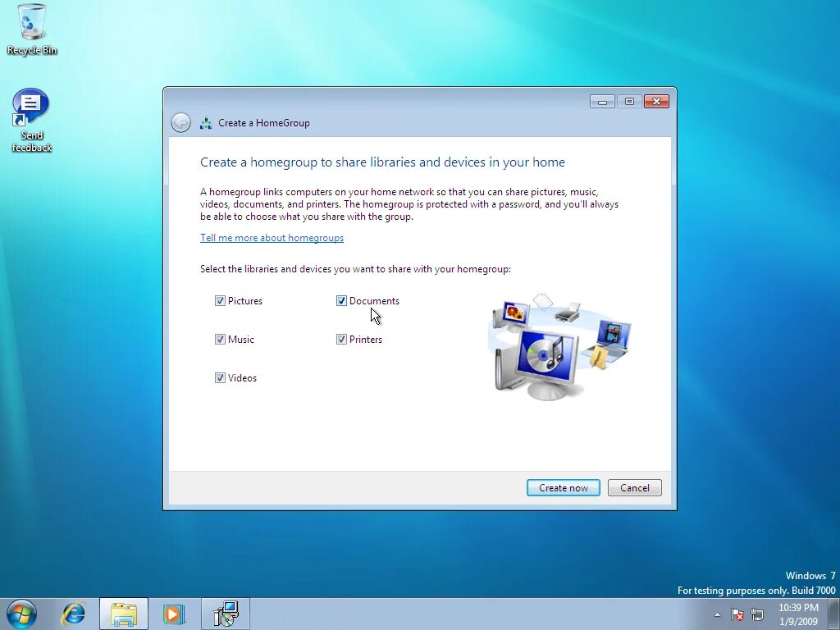Cancel the HomeGroup wizard
Viewport: 840px width, 630px height.
(634, 488)
